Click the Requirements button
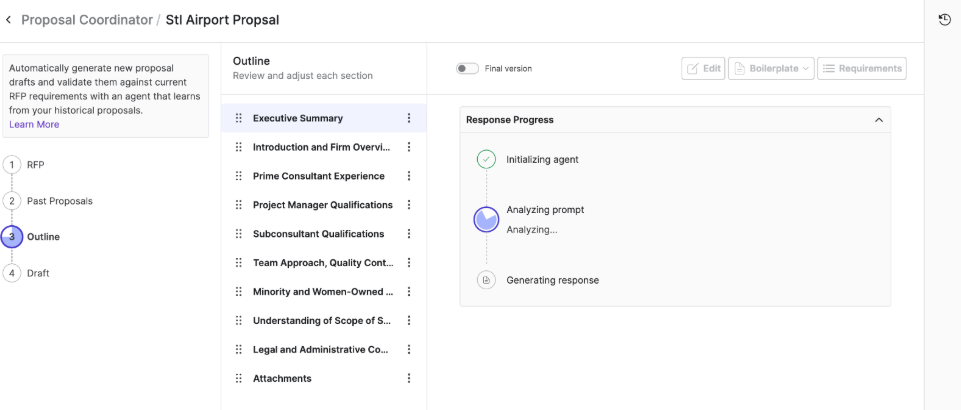Viewport: 961px width, 410px height. 862,69
